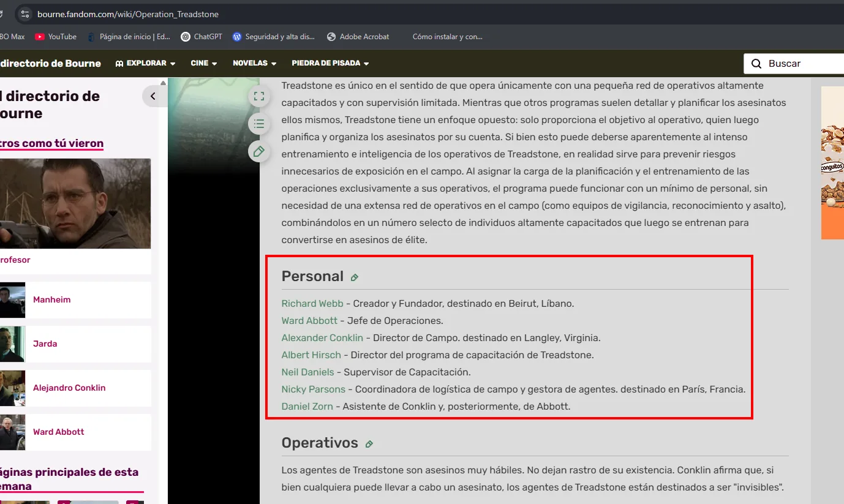Click the 'otros como tú vieron' sidebar heading
This screenshot has height=504, width=844.
(x=51, y=143)
